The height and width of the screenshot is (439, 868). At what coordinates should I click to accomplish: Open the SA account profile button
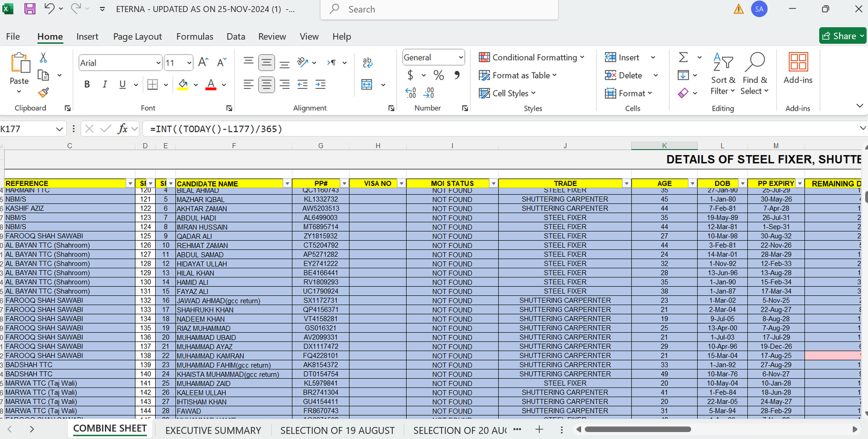(759, 9)
